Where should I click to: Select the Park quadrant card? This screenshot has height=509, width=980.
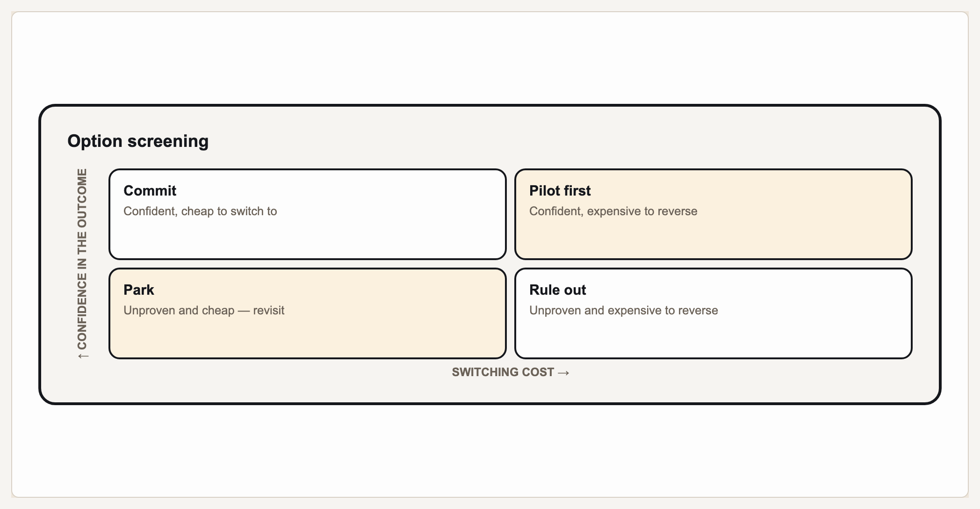point(308,313)
